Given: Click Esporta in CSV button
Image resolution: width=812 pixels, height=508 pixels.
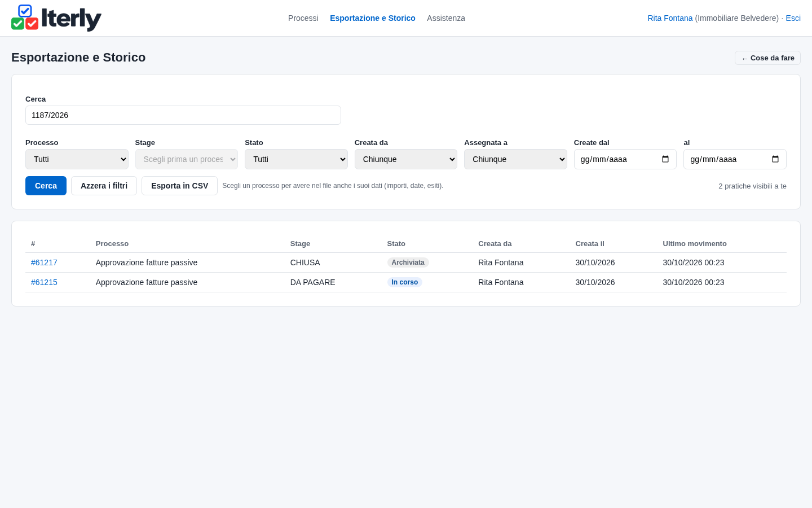Looking at the screenshot, I should [179, 186].
